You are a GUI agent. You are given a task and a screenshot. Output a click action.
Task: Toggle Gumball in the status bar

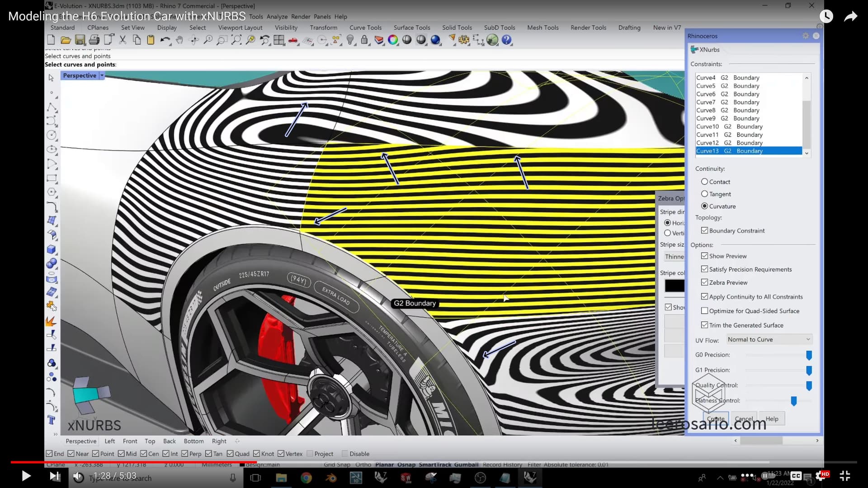tap(466, 465)
